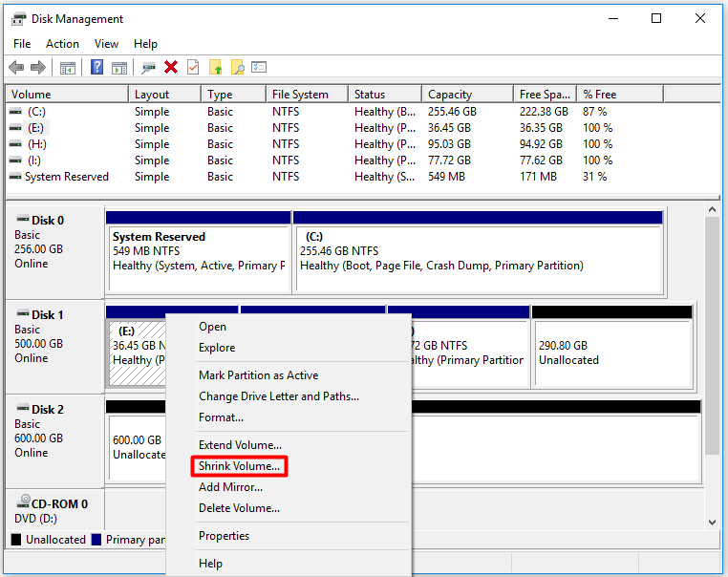
Task: Open Help via the blue question mark icon
Action: (x=96, y=67)
